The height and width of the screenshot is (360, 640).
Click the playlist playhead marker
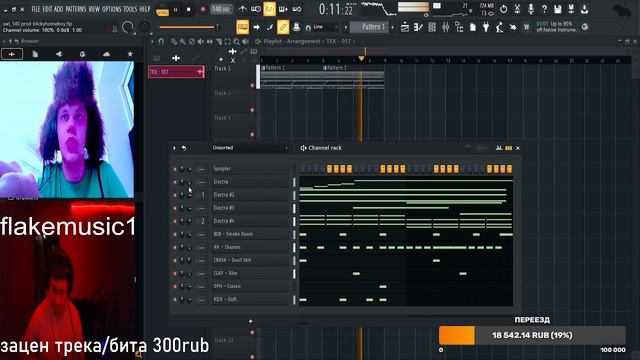point(361,59)
